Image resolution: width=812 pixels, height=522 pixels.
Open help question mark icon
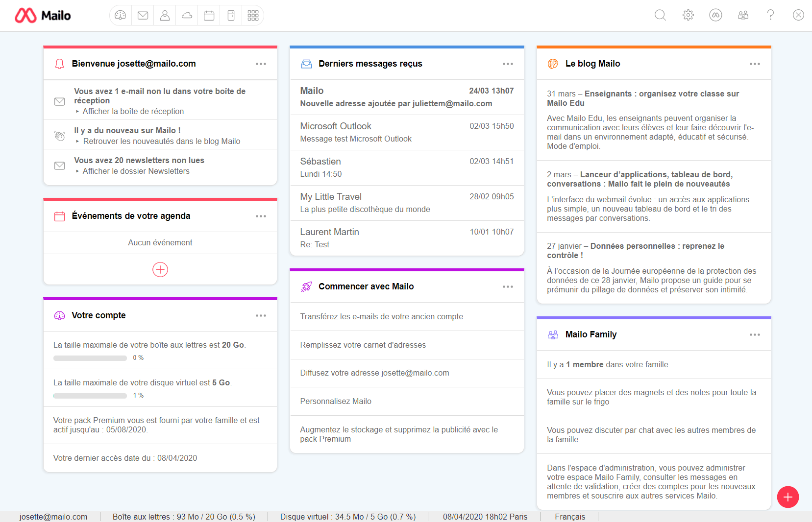[x=770, y=15]
